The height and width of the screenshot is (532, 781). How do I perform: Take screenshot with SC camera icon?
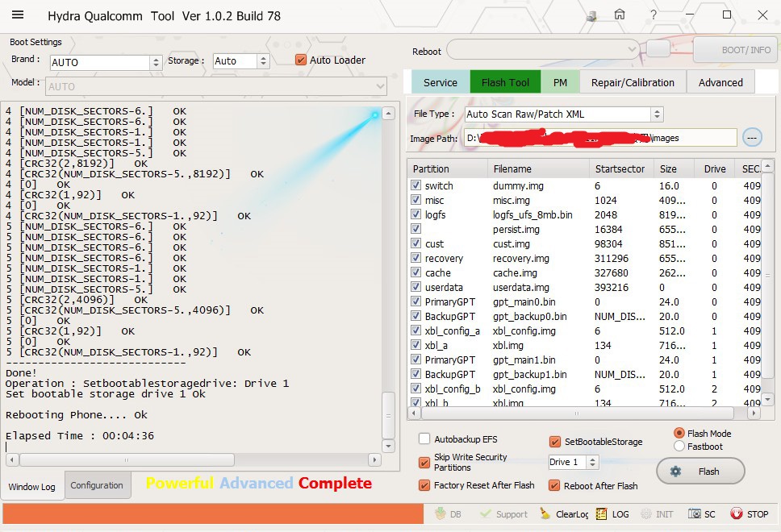coord(695,513)
